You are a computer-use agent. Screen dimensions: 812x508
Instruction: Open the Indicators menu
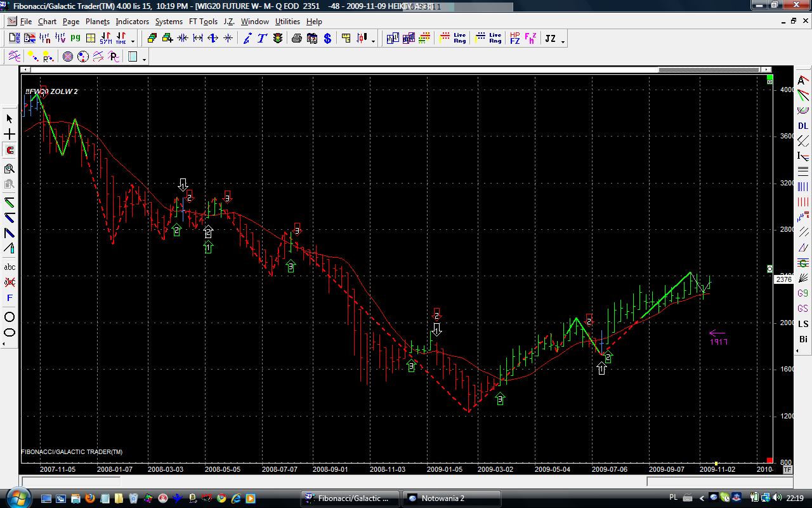tap(132, 22)
